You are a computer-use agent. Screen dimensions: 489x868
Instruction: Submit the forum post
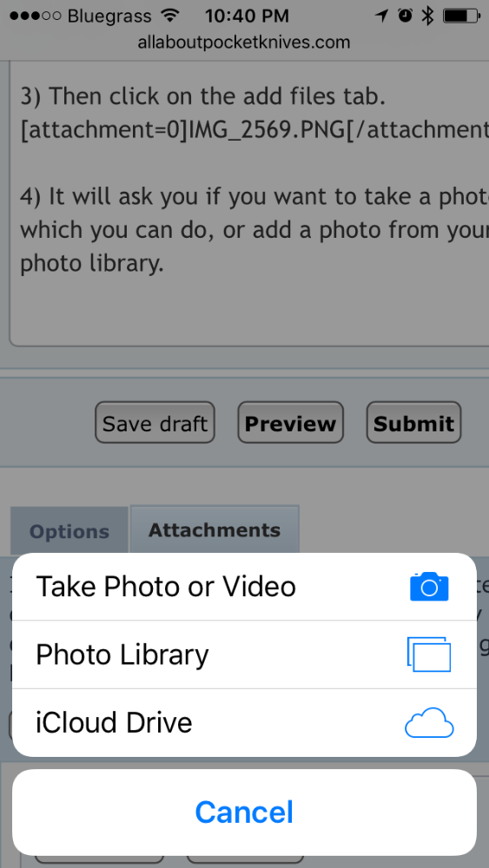coord(413,423)
